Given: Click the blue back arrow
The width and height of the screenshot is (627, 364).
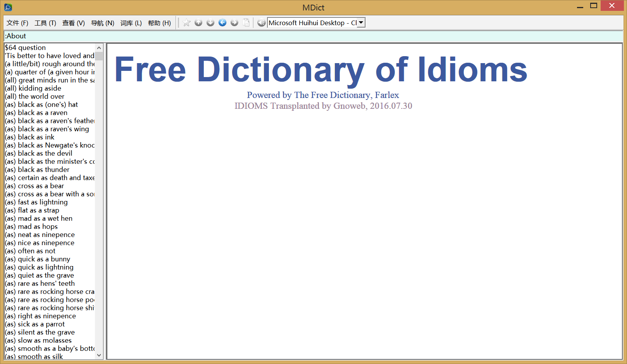Looking at the screenshot, I should coord(222,23).
